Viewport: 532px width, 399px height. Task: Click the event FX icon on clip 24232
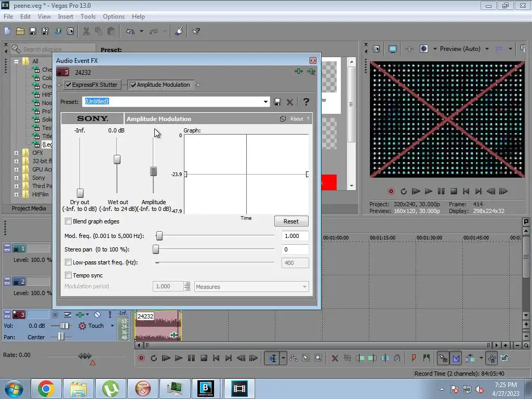click(x=174, y=335)
